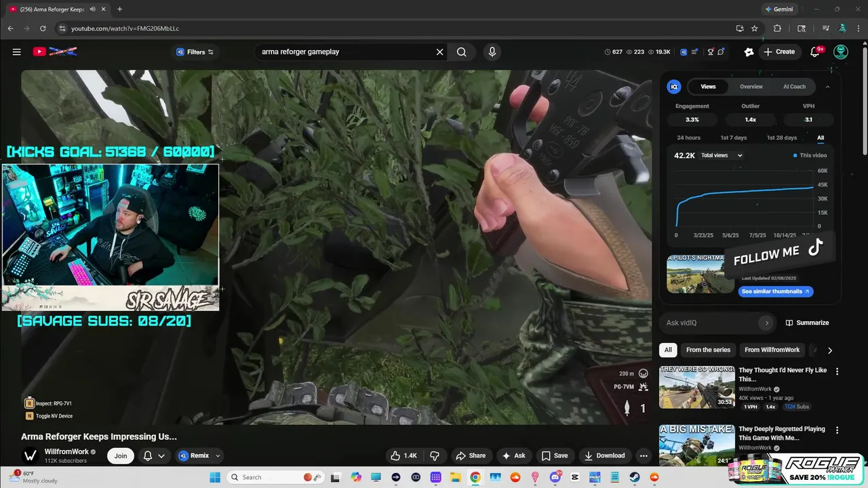Viewport: 868px width, 488px height.
Task: Select the All filter chip
Action: 668,350
